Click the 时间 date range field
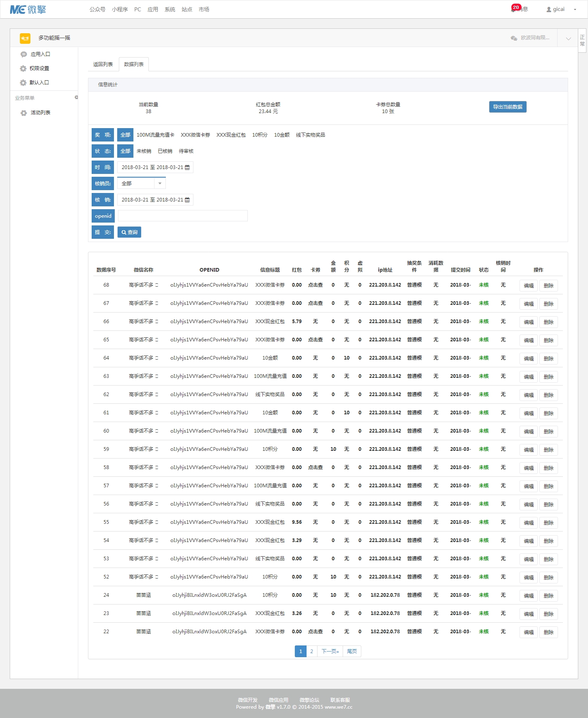Viewport: 588px width, 718px height. (155, 167)
